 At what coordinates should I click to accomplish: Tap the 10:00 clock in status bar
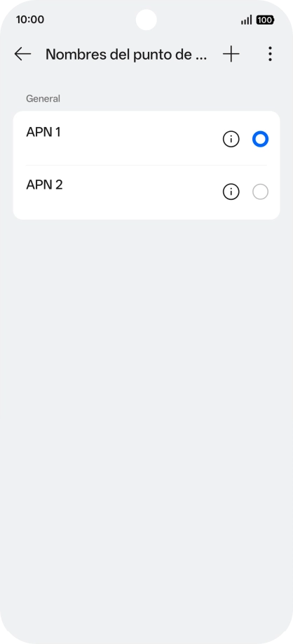coord(30,20)
